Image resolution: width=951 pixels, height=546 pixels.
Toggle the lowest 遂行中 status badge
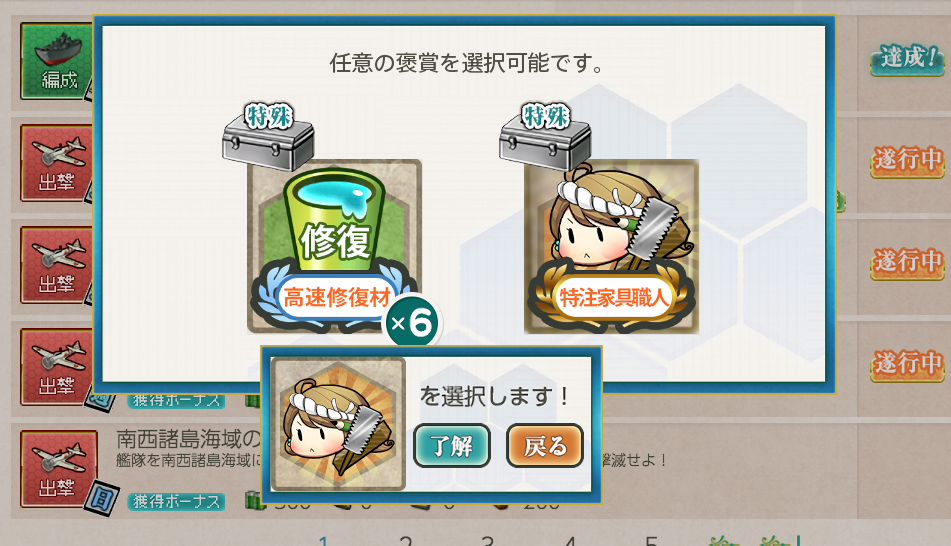(907, 365)
